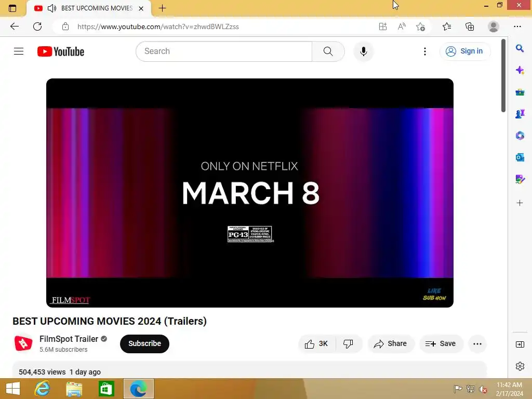This screenshot has height=399, width=532.
Task: View site information lock icon
Action: [x=65, y=26]
